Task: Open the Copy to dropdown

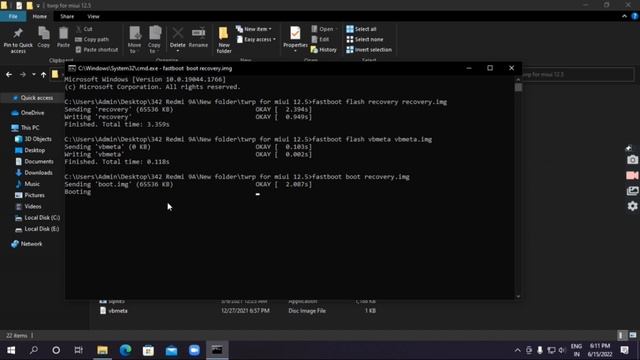Action: (154, 40)
